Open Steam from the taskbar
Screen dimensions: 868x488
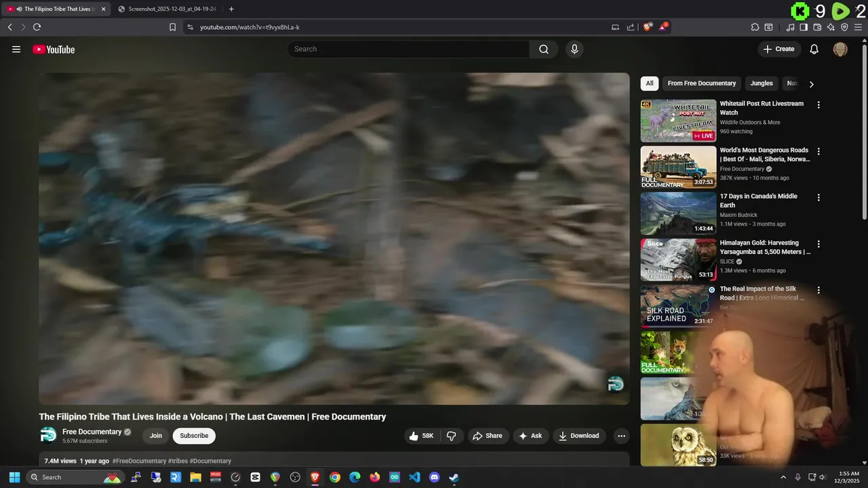click(454, 477)
